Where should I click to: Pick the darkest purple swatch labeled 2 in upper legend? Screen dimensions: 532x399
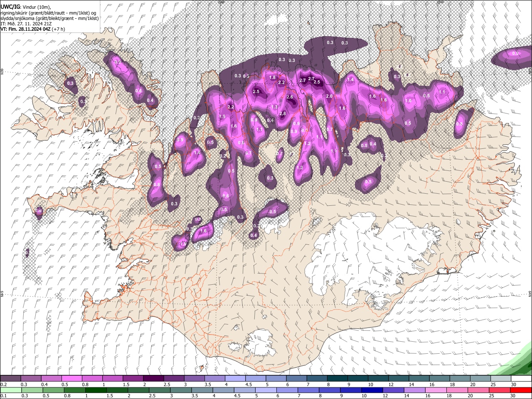tap(153, 379)
